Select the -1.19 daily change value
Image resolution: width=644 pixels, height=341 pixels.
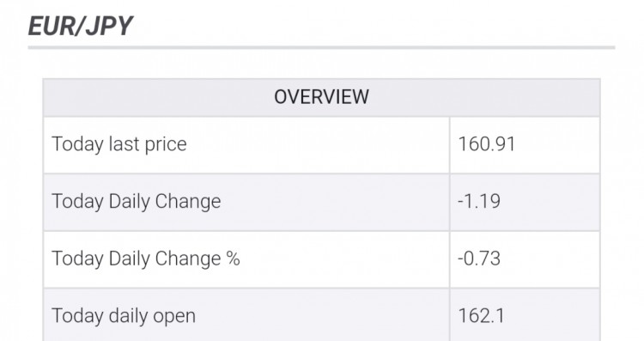tap(479, 201)
